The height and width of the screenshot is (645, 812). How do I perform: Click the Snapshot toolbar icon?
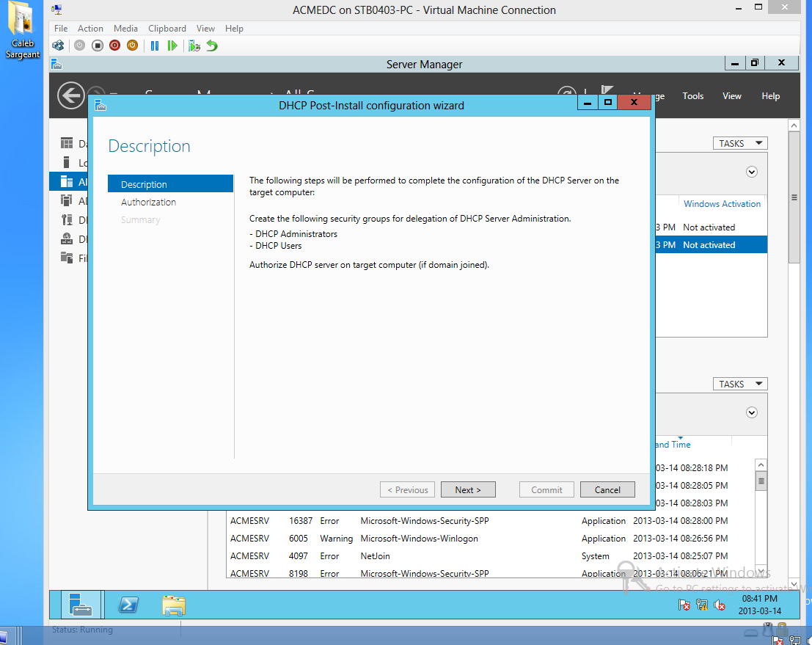194,45
